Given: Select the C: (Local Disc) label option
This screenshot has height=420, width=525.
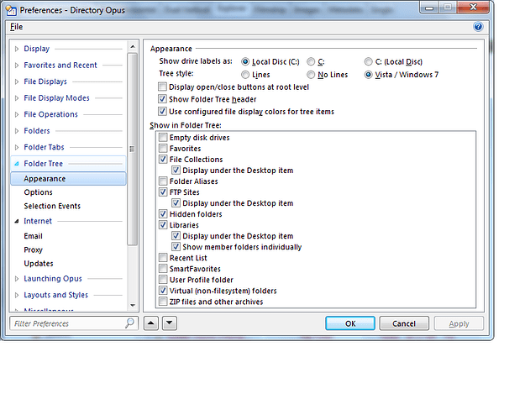Looking at the screenshot, I should pos(368,61).
